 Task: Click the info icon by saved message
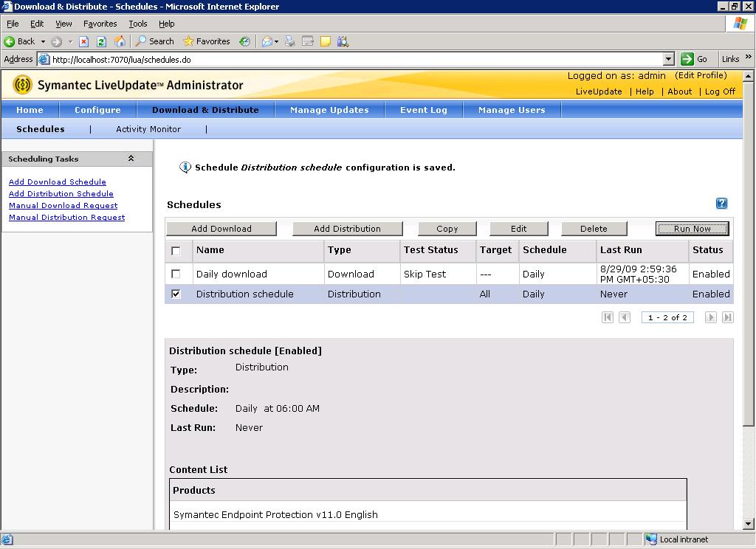coord(185,168)
